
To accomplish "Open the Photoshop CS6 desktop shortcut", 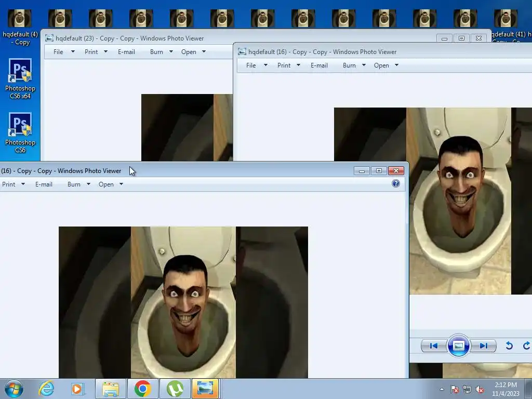I will click(20, 132).
